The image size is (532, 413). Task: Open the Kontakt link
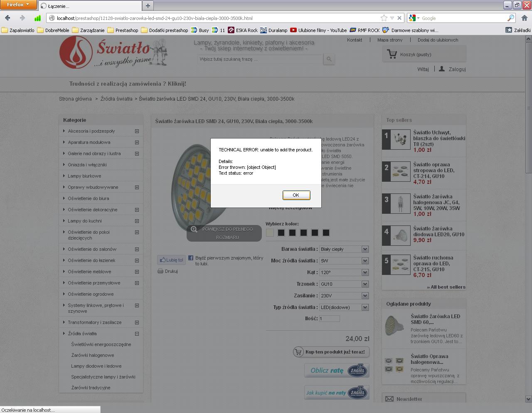tap(355, 40)
